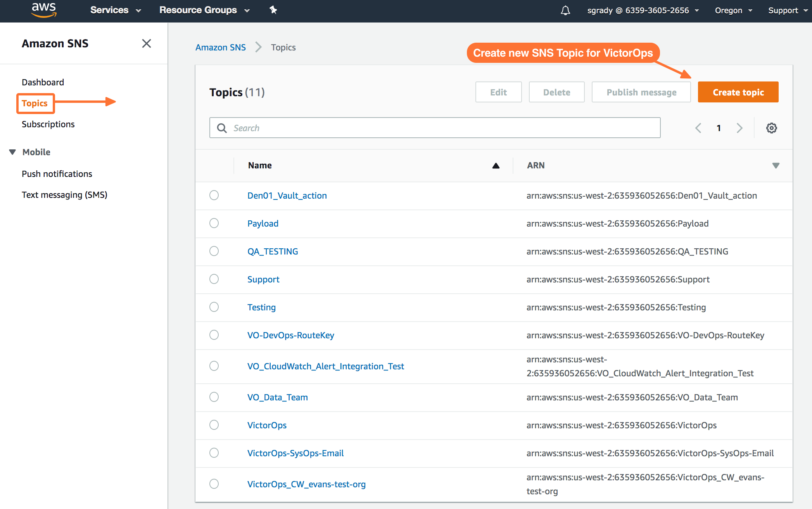Select the radio button for the VictorOps topic

click(214, 425)
